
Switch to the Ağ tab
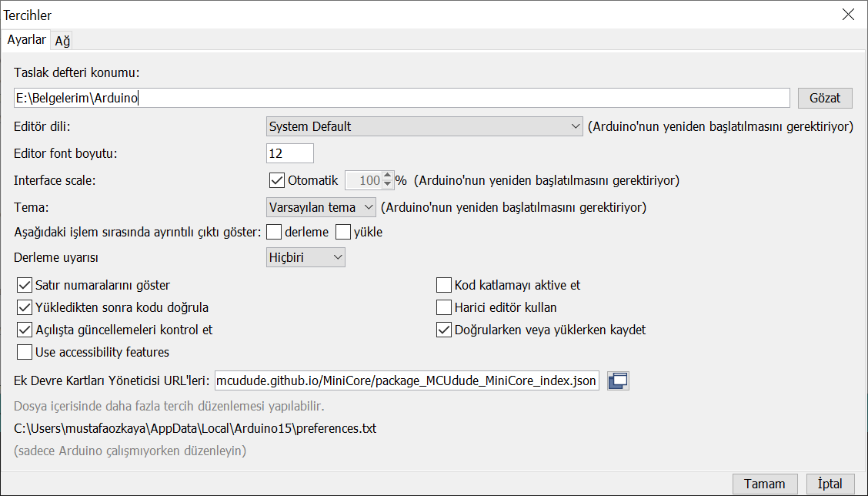[x=62, y=41]
